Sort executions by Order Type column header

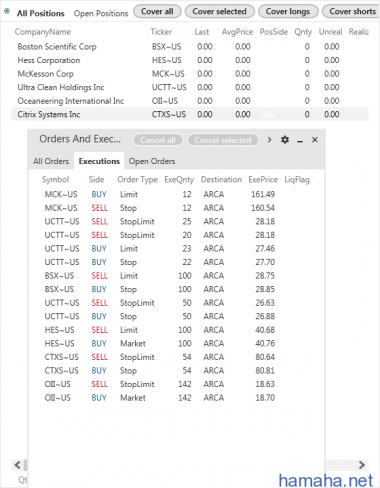(x=137, y=179)
